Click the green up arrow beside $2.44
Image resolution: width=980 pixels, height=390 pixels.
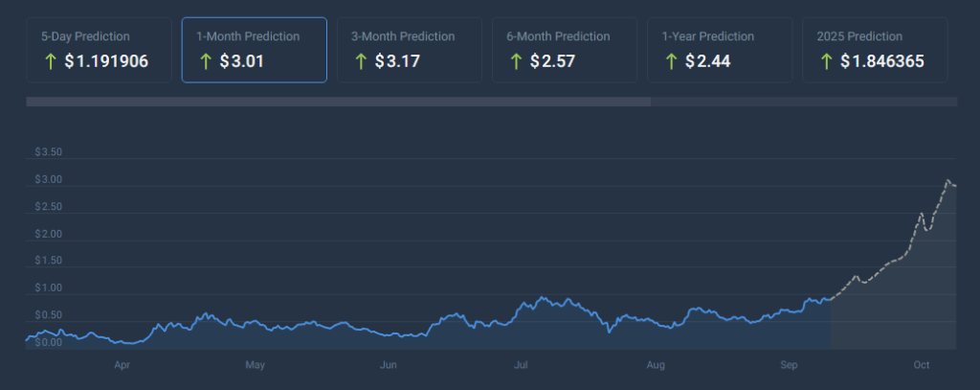point(671,61)
